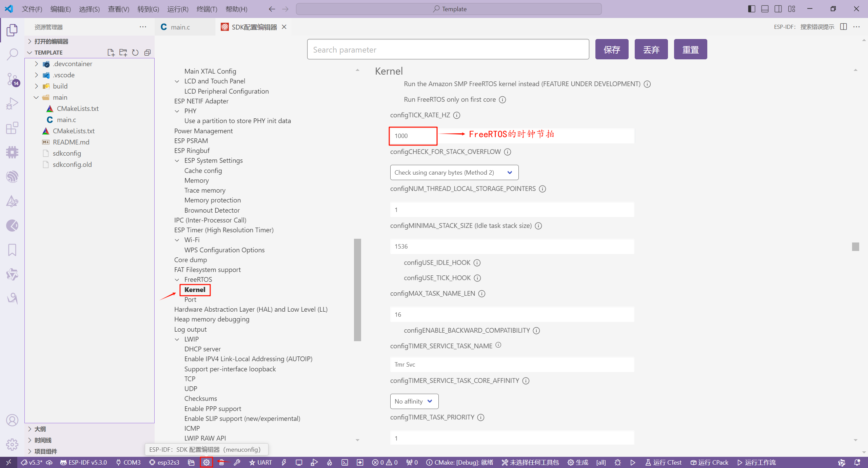This screenshot has width=868, height=468.
Task: Open the monitor device icon
Action: (299, 462)
